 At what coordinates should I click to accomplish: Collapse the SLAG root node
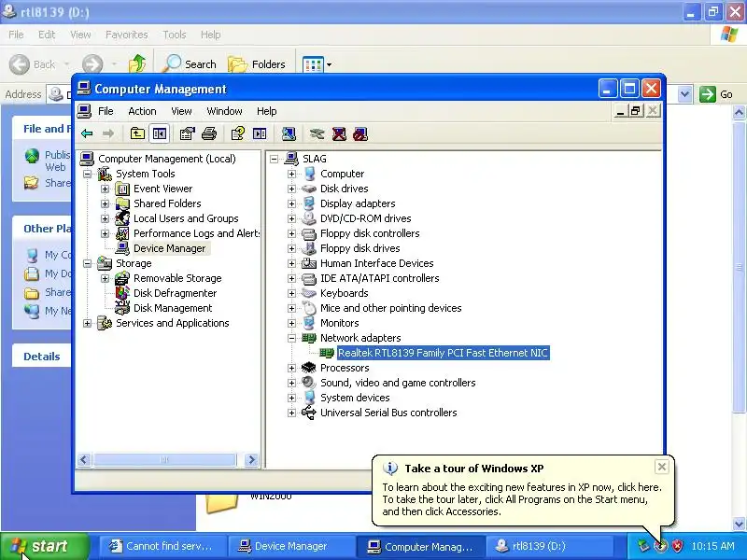274,159
